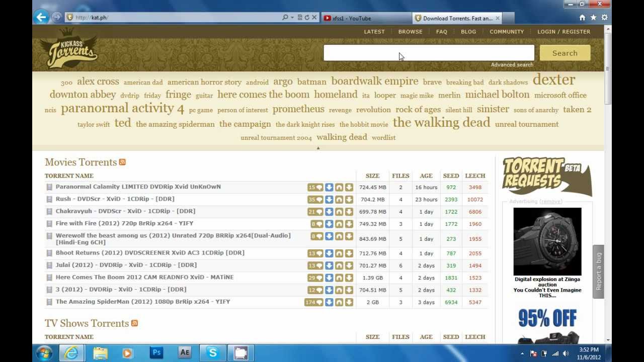
Task: Show hidden system tray icons arrow
Action: tap(522, 353)
